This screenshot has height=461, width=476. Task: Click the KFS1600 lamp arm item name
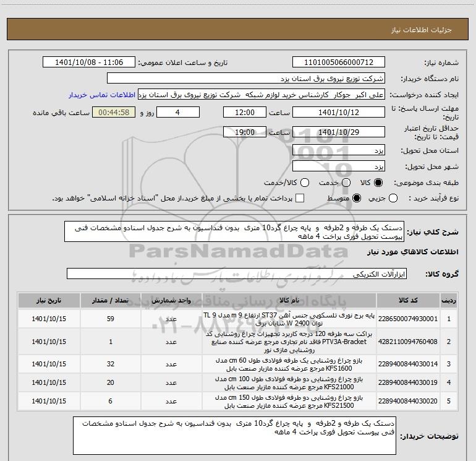289,364
